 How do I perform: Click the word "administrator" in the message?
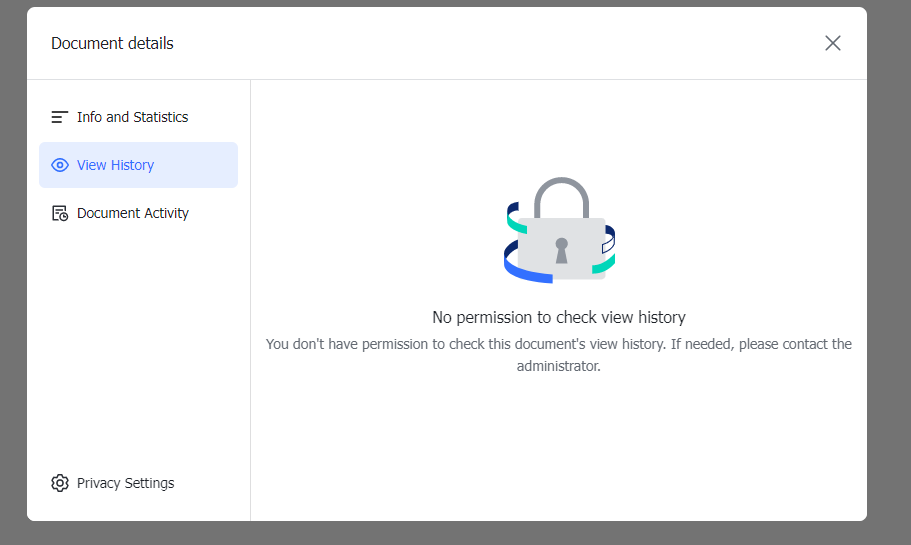coord(557,366)
